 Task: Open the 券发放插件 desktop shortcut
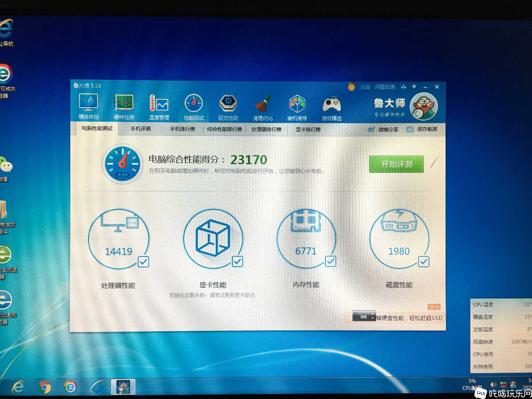(7, 217)
